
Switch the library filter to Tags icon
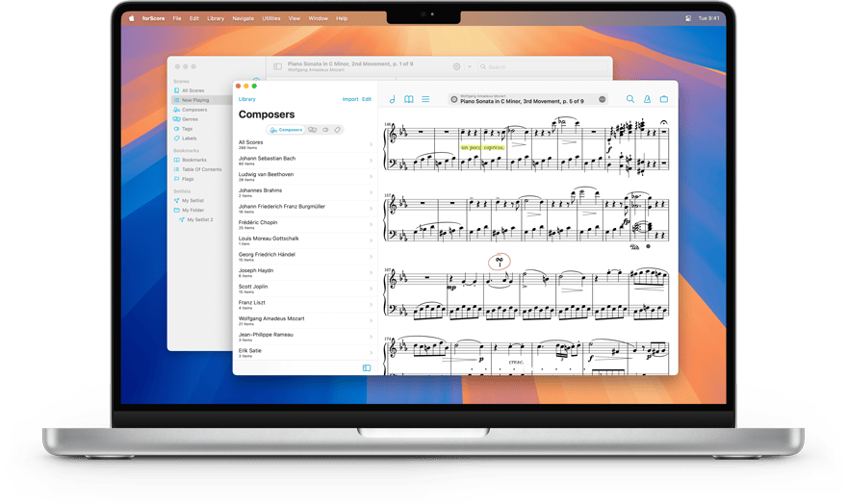[x=325, y=130]
